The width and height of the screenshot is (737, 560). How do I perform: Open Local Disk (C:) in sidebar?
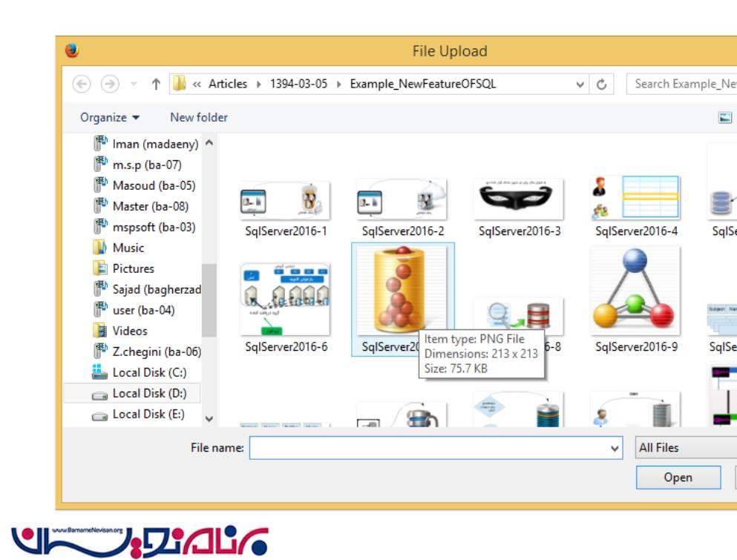coord(139,372)
